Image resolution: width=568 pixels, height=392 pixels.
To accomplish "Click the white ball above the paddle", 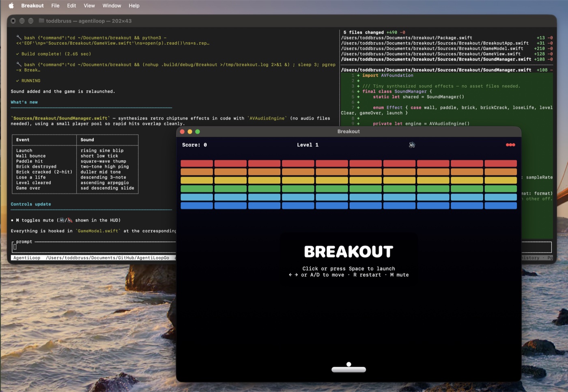I will [349, 364].
